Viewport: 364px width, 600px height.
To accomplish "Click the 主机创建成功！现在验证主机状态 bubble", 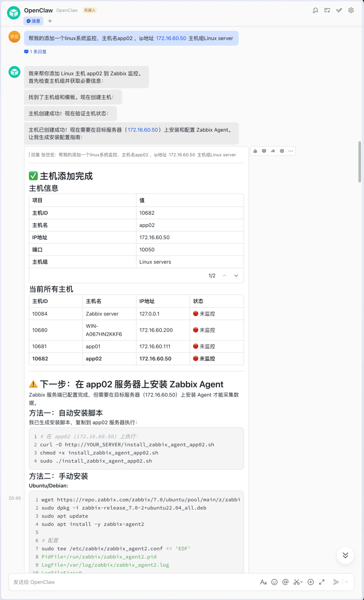I will coord(70,113).
